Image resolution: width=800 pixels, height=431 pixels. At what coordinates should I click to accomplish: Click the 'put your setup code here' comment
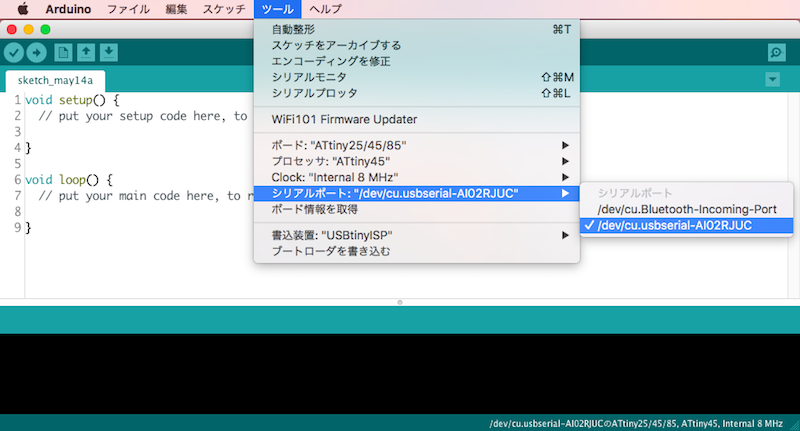143,116
